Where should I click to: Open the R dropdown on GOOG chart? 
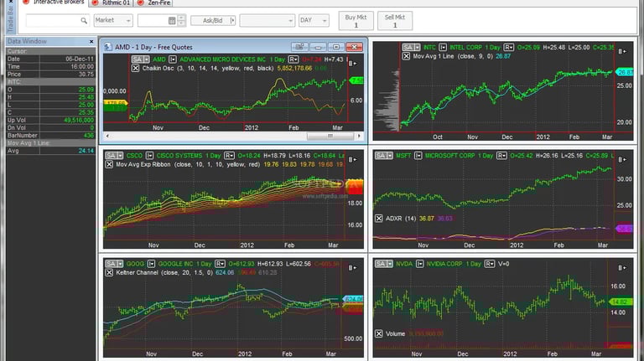[x=221, y=264]
